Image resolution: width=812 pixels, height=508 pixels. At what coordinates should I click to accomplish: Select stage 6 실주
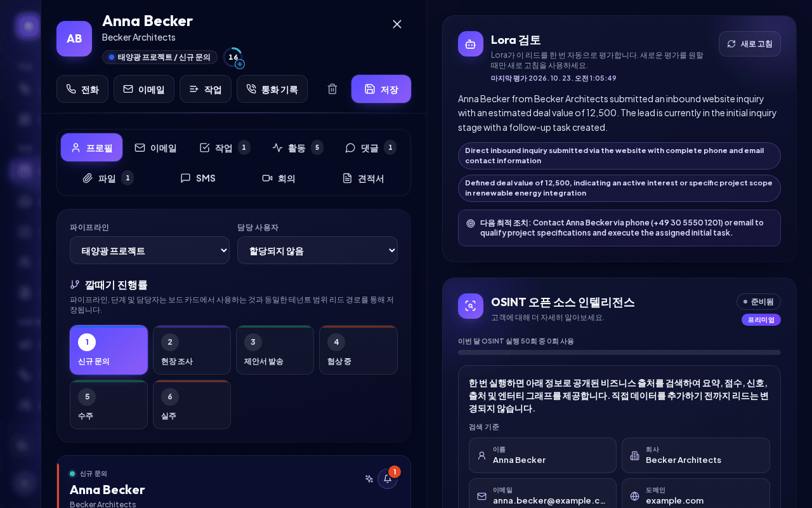192,404
